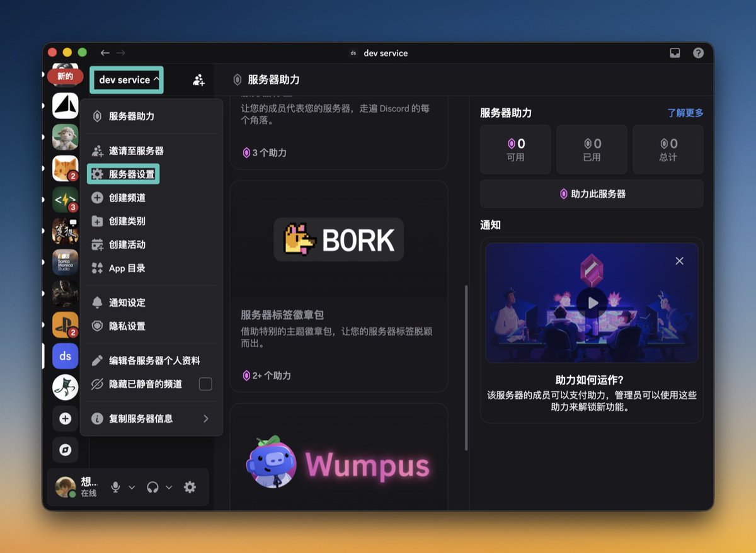Open the compass discover servers button
Viewport: 756px width, 553px height.
[x=66, y=450]
